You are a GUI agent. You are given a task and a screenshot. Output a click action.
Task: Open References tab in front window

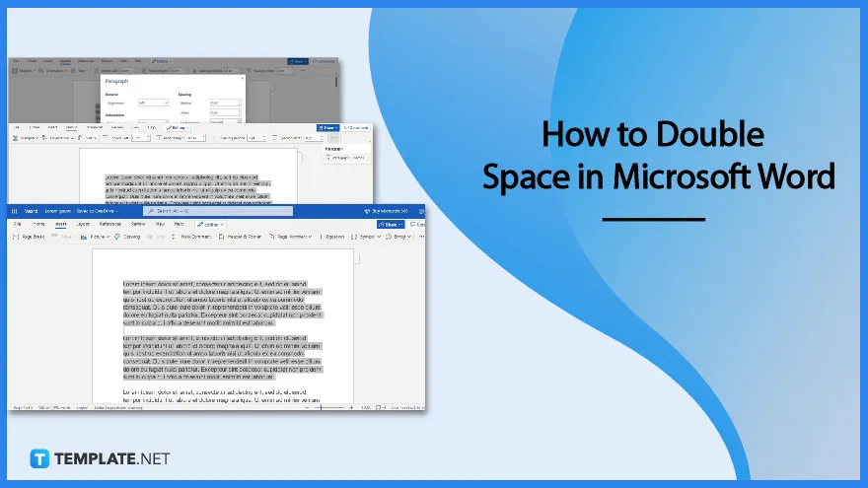[x=110, y=225]
